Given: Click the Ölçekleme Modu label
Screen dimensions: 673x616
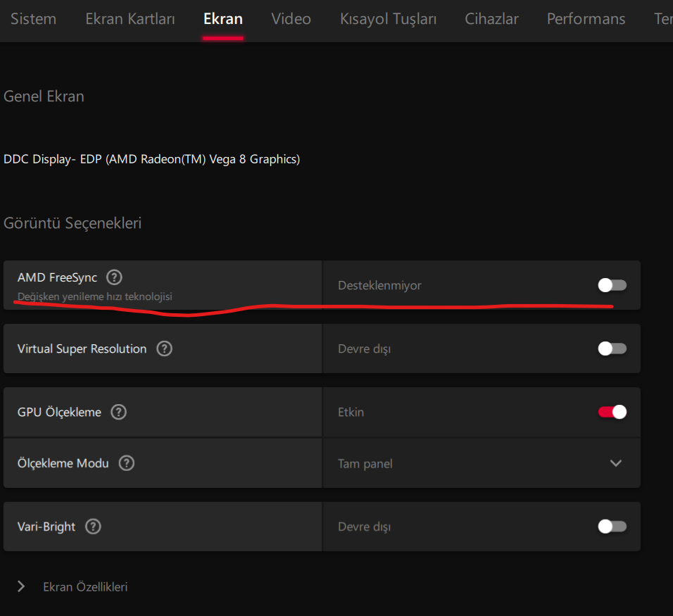Looking at the screenshot, I should pyautogui.click(x=63, y=464).
